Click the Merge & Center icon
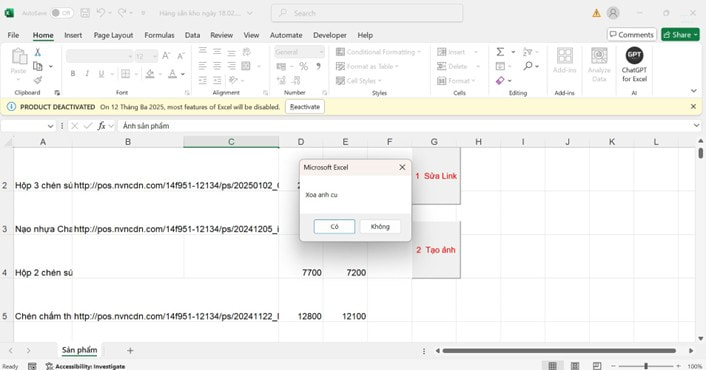 coord(246,66)
